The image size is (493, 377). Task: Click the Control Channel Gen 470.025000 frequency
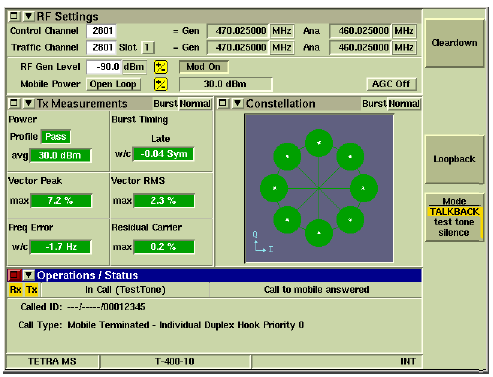coord(238,31)
